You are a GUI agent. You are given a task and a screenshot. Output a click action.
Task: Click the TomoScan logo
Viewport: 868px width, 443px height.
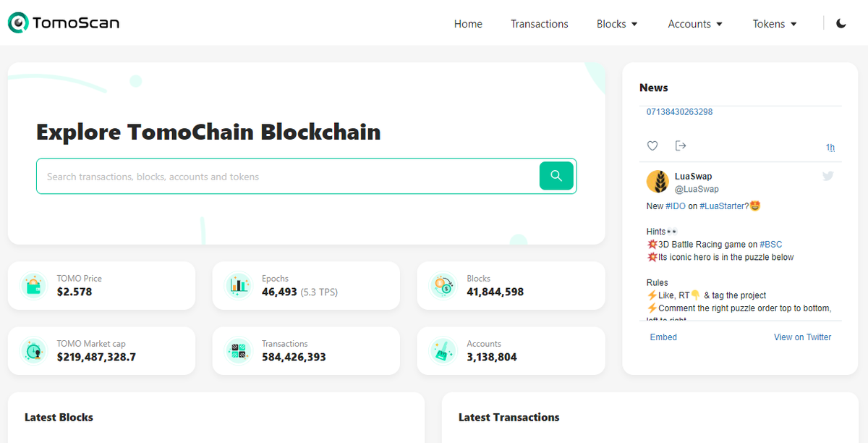(64, 23)
